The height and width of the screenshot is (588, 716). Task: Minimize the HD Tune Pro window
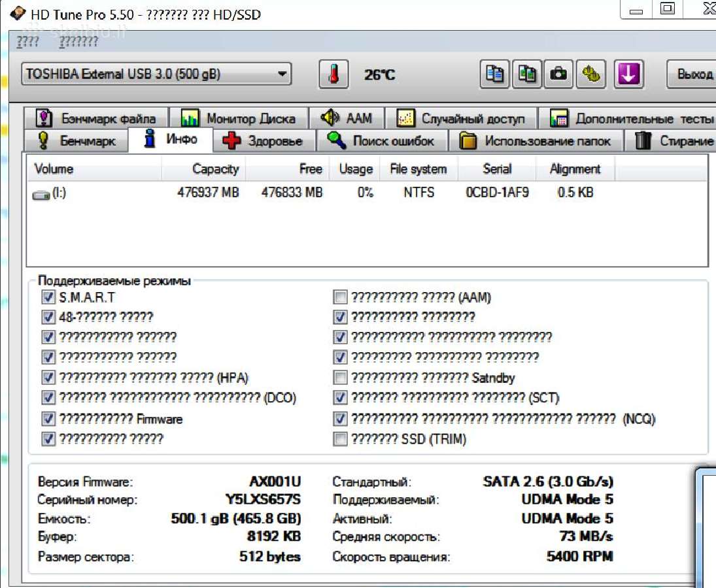point(636,9)
